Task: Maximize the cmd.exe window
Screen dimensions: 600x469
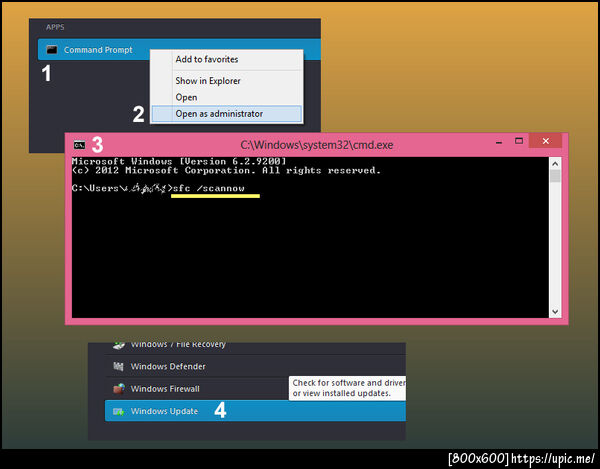Action: (x=518, y=141)
